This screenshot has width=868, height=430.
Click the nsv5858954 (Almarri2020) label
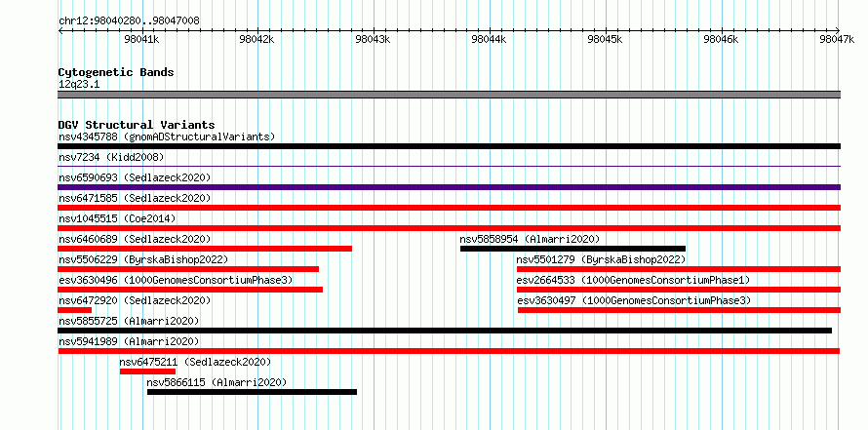[530, 239]
